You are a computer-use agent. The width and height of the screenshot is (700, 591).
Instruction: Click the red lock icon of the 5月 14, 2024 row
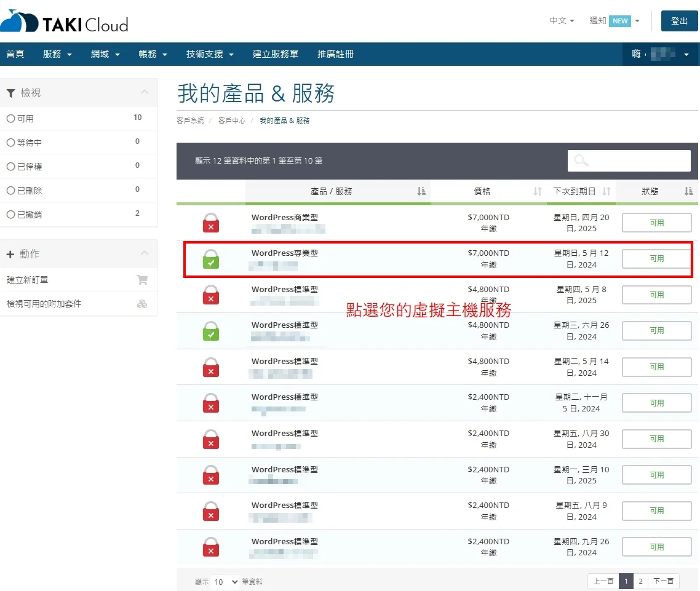(x=211, y=367)
